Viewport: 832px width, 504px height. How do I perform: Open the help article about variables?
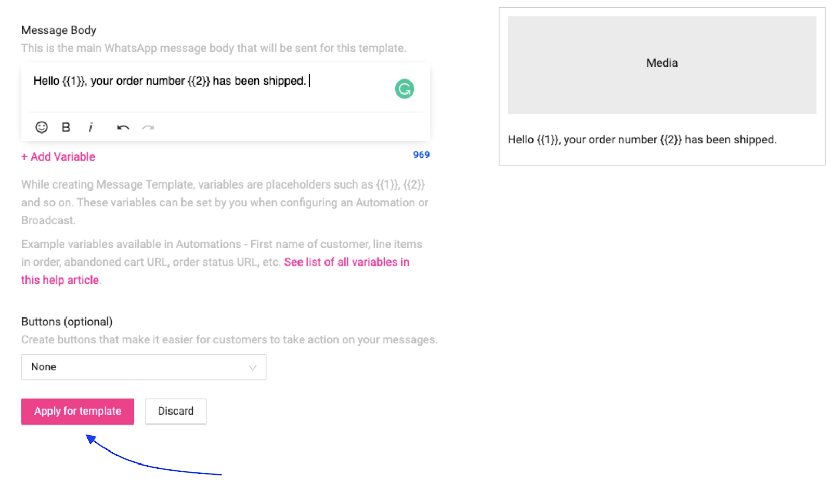click(x=346, y=262)
